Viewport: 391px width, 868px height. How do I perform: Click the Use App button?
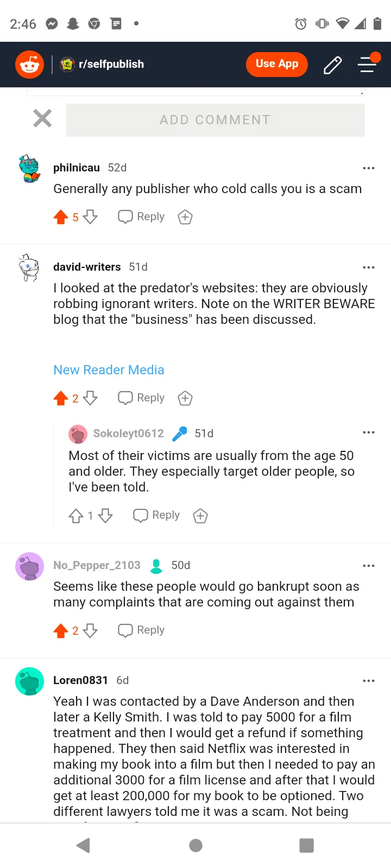pyautogui.click(x=277, y=64)
